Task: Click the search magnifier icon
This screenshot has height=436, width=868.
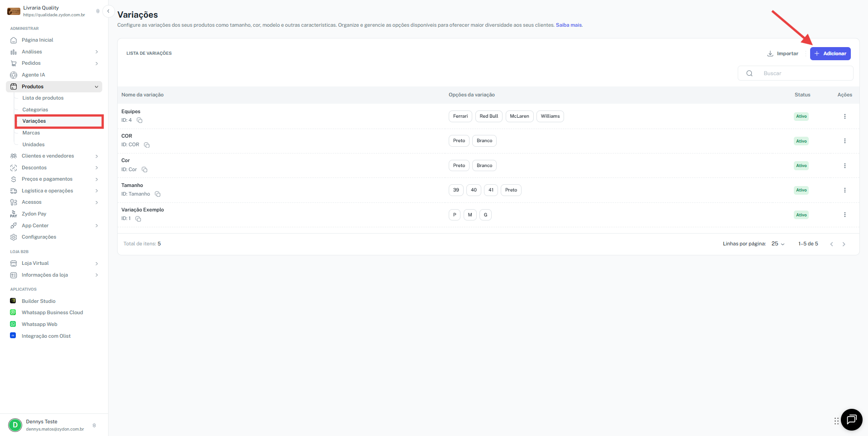Action: click(749, 73)
